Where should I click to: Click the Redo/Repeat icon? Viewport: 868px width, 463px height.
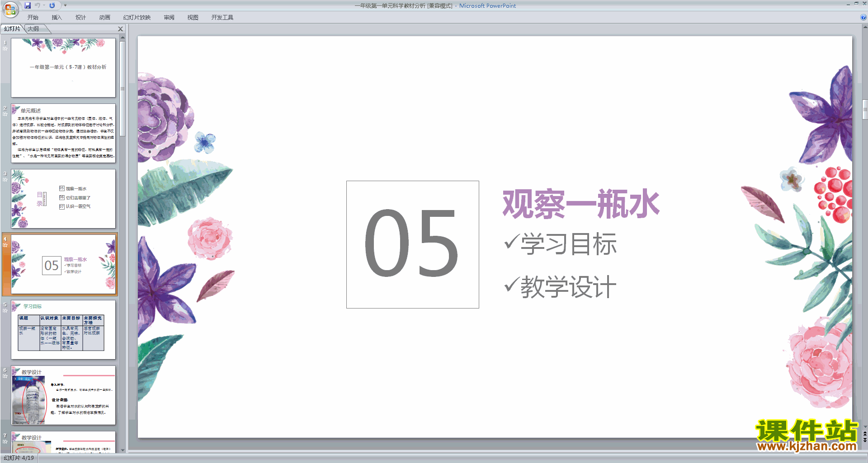click(52, 5)
